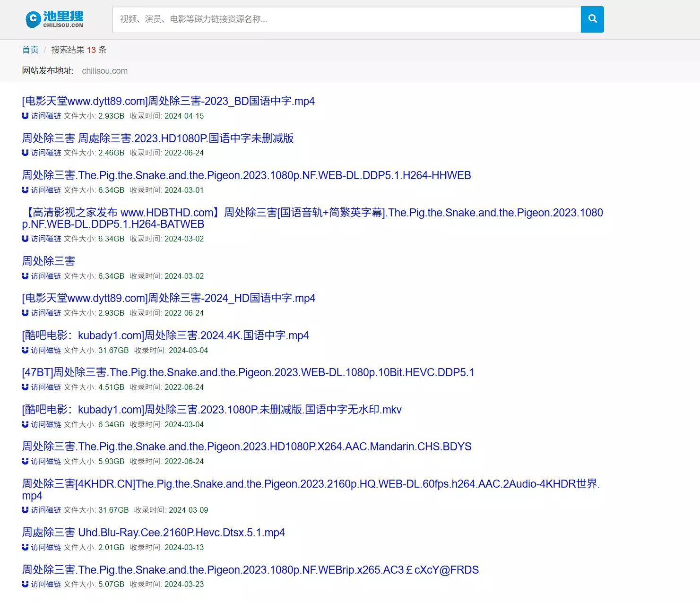Open the 4KHDR.CN 2160p 60fps result
This screenshot has width=700, height=602.
(311, 484)
